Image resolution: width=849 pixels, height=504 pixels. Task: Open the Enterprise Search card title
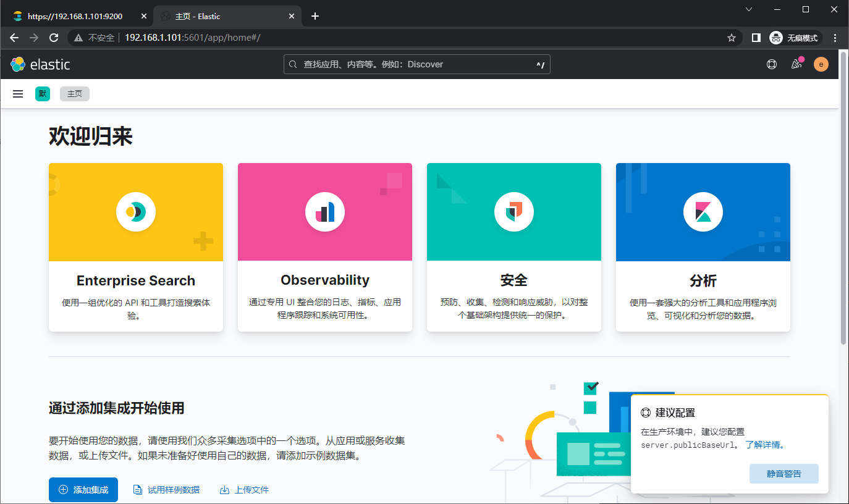136,280
